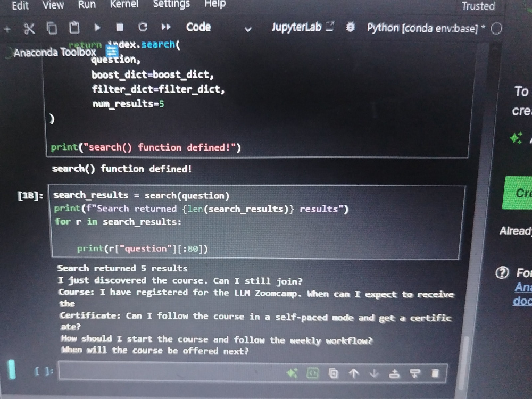Click the 'for r in search_results:' line

pos(118,221)
